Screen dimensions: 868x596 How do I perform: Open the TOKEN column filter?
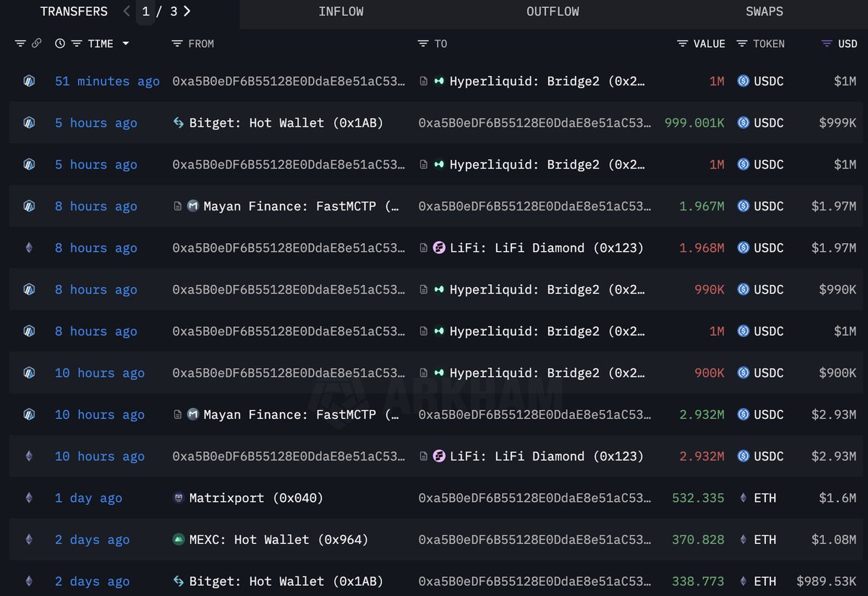[742, 43]
